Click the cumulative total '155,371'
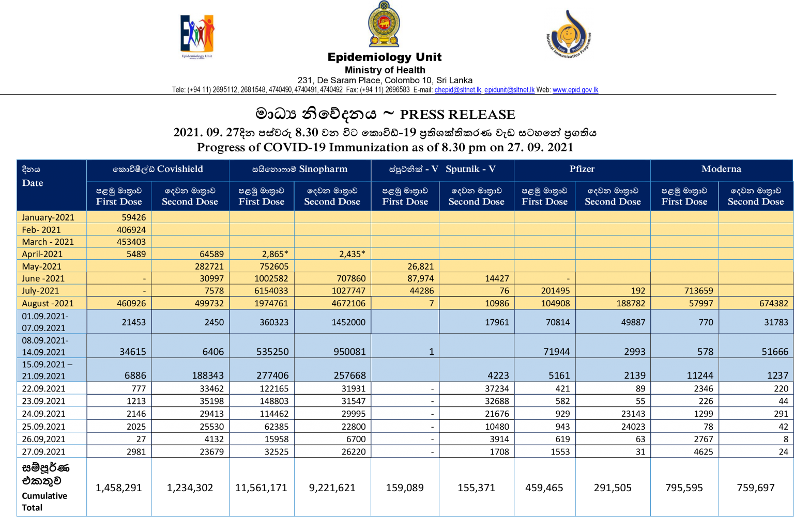Viewport: 794px width, 532px height. (477, 488)
